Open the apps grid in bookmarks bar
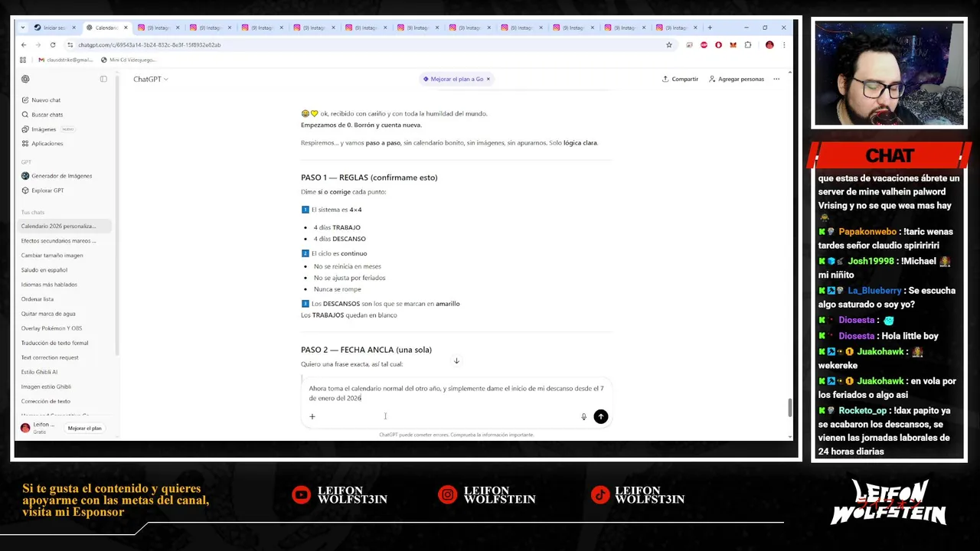Viewport: 980px width, 551px height. pos(23,60)
